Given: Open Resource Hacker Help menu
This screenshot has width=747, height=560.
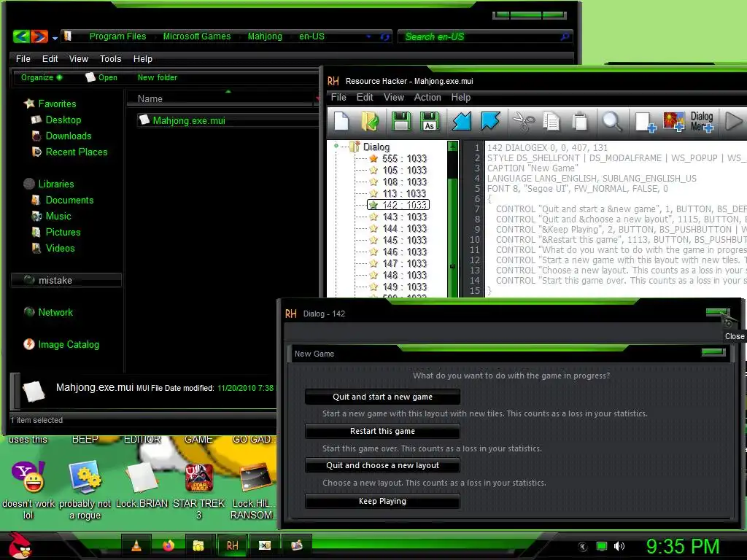Looking at the screenshot, I should 461,97.
